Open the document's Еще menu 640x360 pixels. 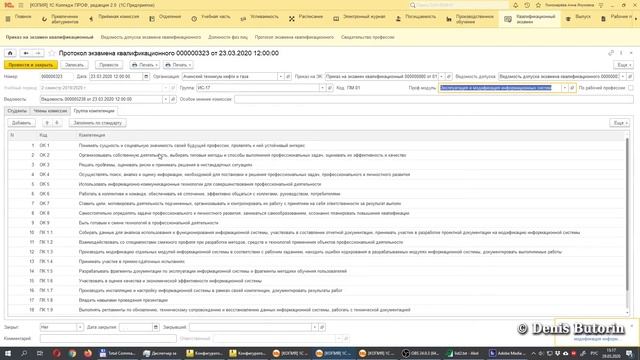(x=623, y=65)
